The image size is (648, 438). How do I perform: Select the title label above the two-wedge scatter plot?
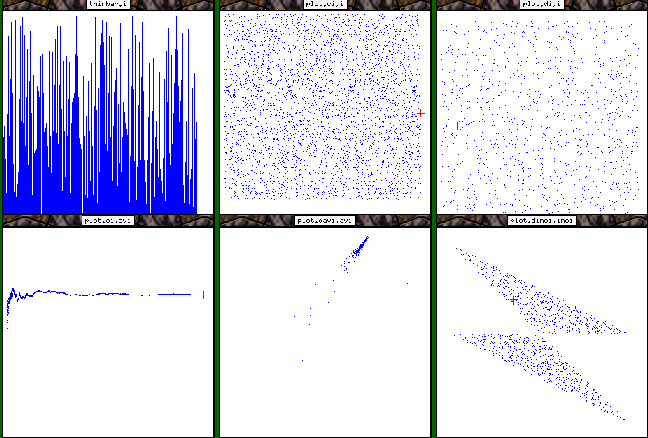(x=541, y=220)
